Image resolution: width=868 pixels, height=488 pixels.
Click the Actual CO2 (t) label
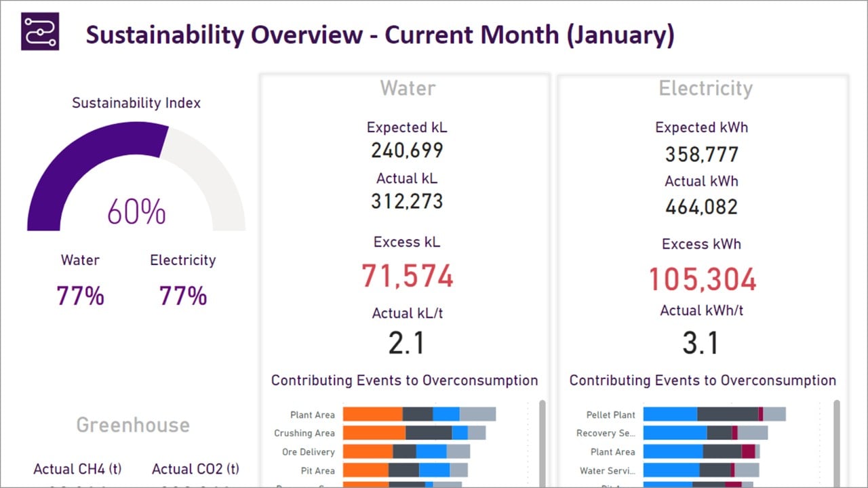coord(195,469)
